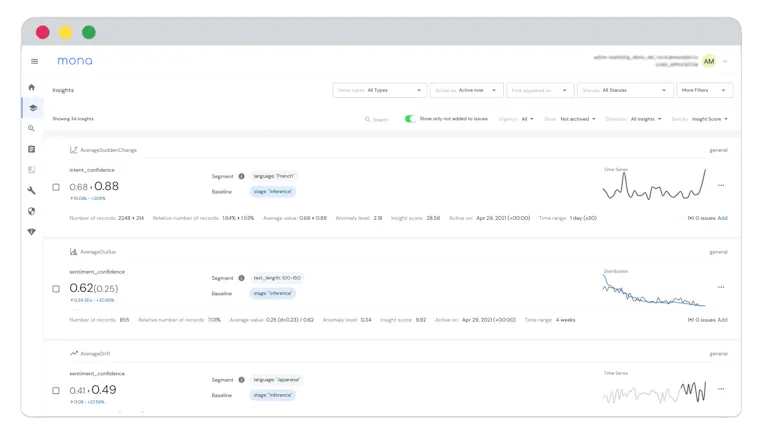Open the clipboard icon in the sidebar
This screenshot has height=440, width=762.
[x=32, y=149]
